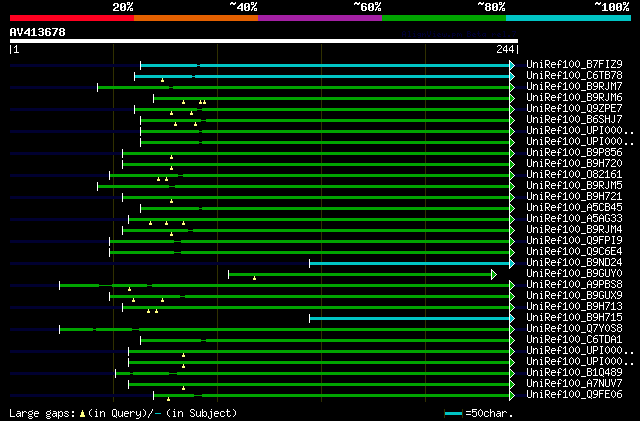Click the cyan alignment bar of UniRef100_B7FIZ9
Image resolution: width=640 pixels, height=421 pixels.
tap(325, 65)
